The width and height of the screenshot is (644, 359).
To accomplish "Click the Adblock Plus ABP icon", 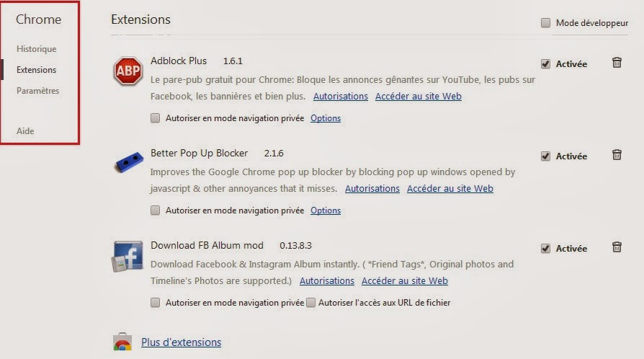I will [128, 71].
